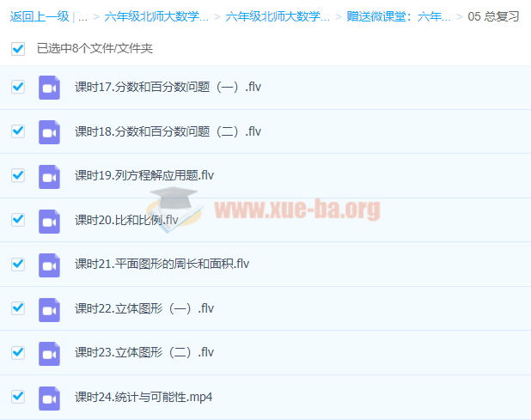The image size is (531, 420).
Task: Open file 课时19.列方程解应用题.flv
Action: 143,176
